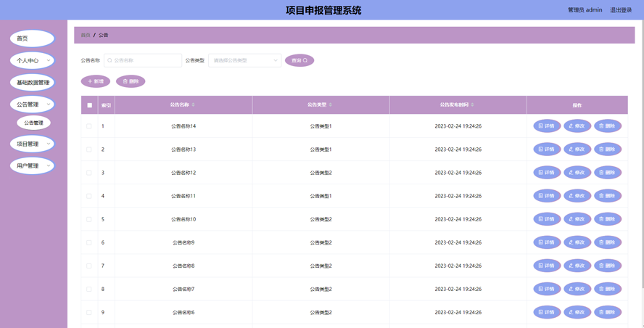Expand the 用户管理 sidebar menu
This screenshot has width=644, height=328.
click(33, 165)
